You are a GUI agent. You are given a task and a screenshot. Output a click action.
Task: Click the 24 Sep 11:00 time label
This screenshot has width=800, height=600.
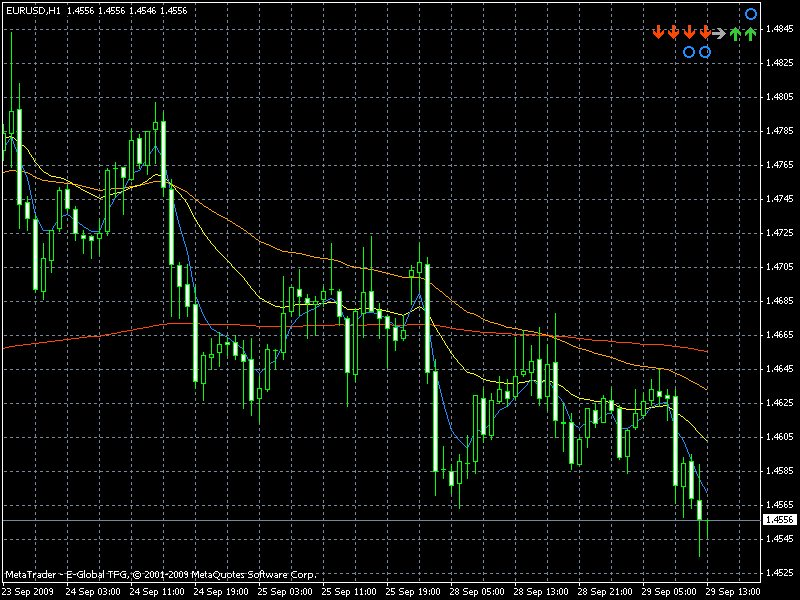click(157, 592)
